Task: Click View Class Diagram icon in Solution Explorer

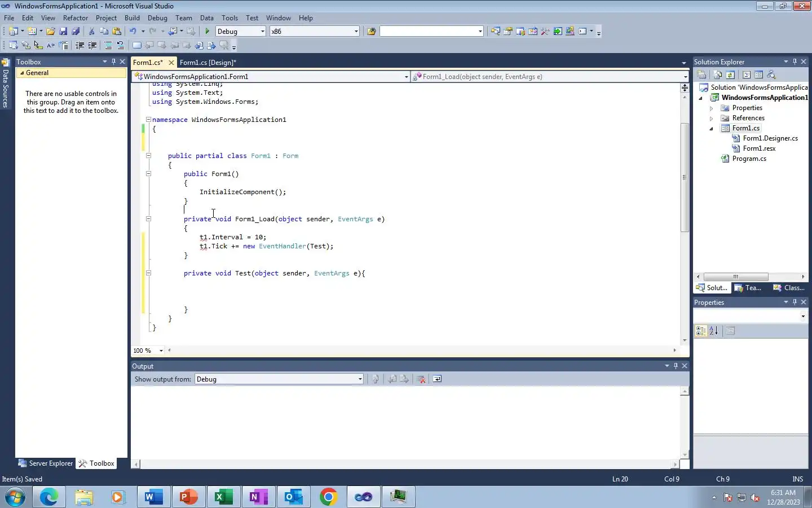Action: [x=771, y=75]
